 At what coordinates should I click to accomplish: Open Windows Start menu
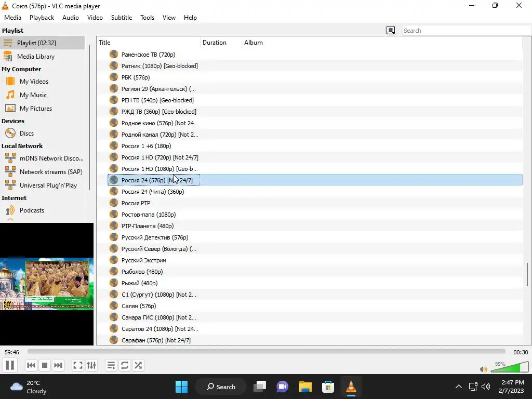point(181,387)
